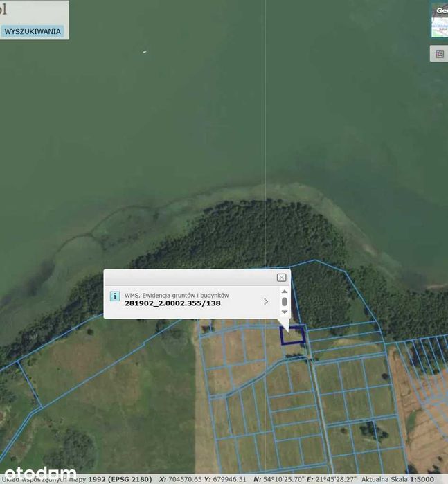Close the parcel info popup
This screenshot has width=448, height=484.
pyautogui.click(x=281, y=278)
